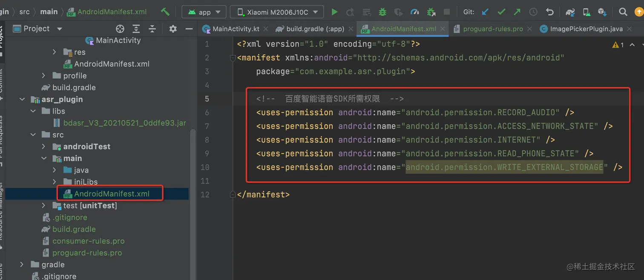Click Attach Debugger to Android Process icon
This screenshot has height=280, width=644.
click(431, 12)
